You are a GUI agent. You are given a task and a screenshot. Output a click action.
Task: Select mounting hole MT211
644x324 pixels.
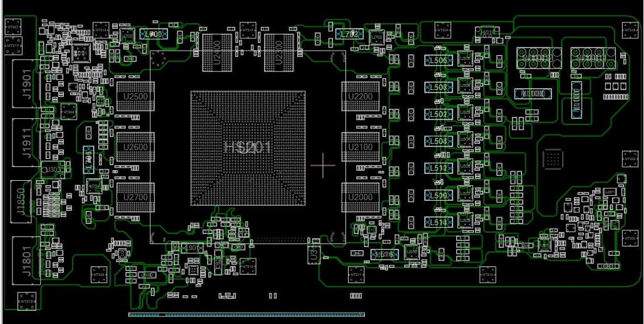tap(356, 275)
